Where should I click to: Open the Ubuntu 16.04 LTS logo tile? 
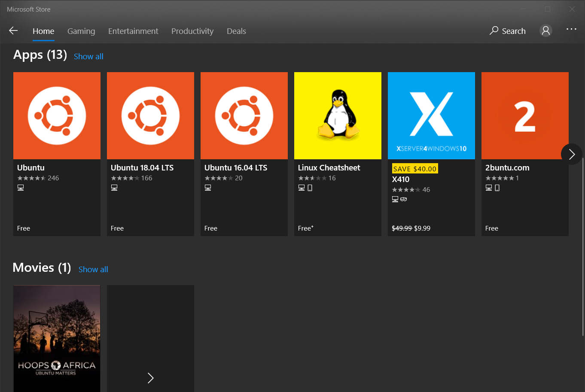point(244,115)
